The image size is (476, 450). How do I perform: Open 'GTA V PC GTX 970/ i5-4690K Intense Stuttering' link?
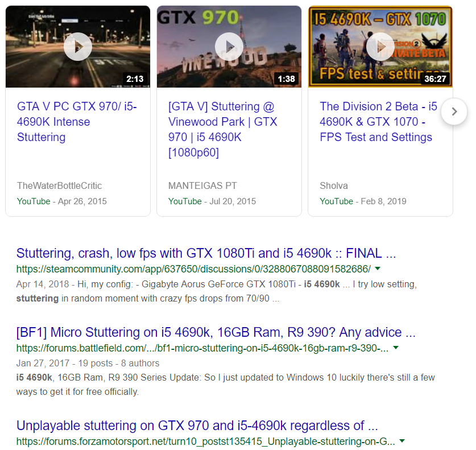[77, 122]
